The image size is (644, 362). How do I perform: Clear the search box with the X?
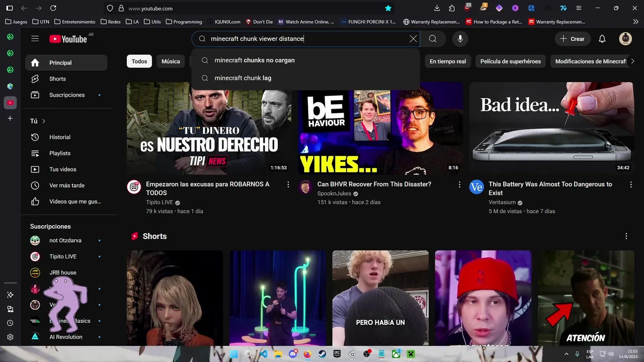[413, 39]
